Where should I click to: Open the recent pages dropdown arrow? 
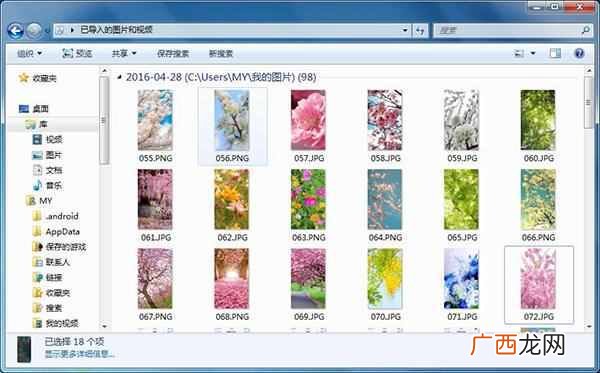[x=47, y=31]
